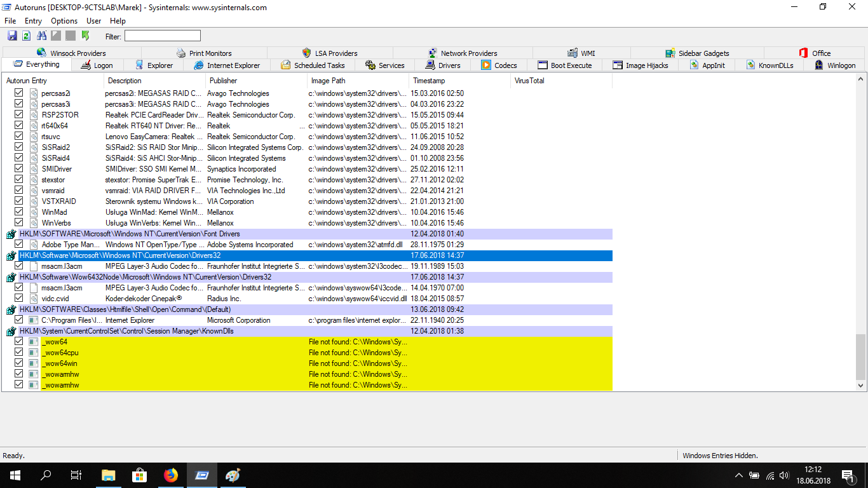
Task: Click the taskbar volume icon
Action: point(784,475)
